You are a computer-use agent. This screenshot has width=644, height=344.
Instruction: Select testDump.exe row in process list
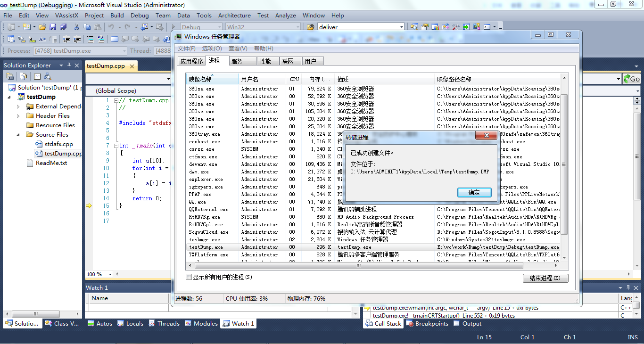[373, 247]
